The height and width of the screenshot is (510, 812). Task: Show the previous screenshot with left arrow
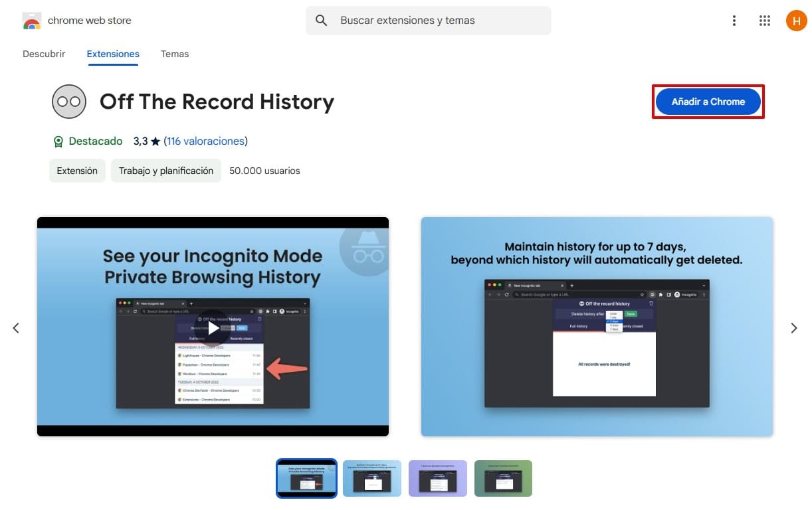click(x=17, y=327)
